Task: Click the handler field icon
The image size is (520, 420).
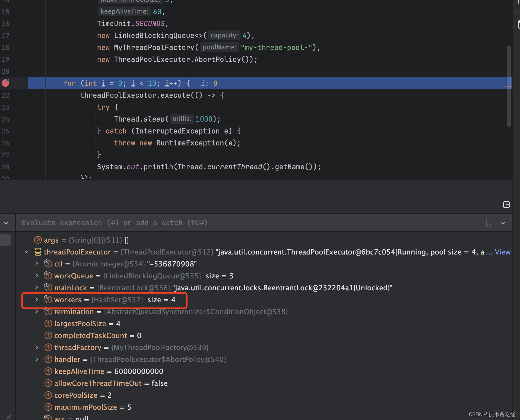Action: coord(48,359)
